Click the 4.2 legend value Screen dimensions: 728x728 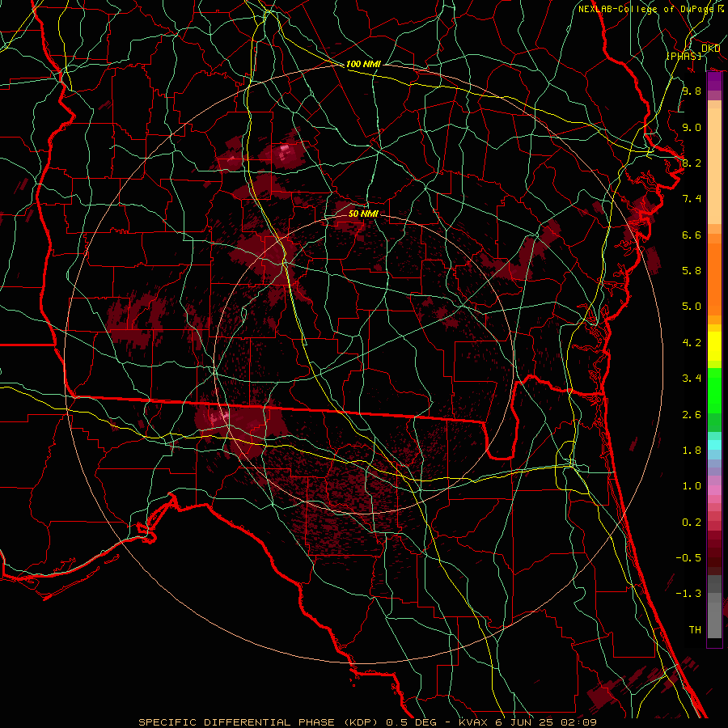pyautogui.click(x=692, y=343)
